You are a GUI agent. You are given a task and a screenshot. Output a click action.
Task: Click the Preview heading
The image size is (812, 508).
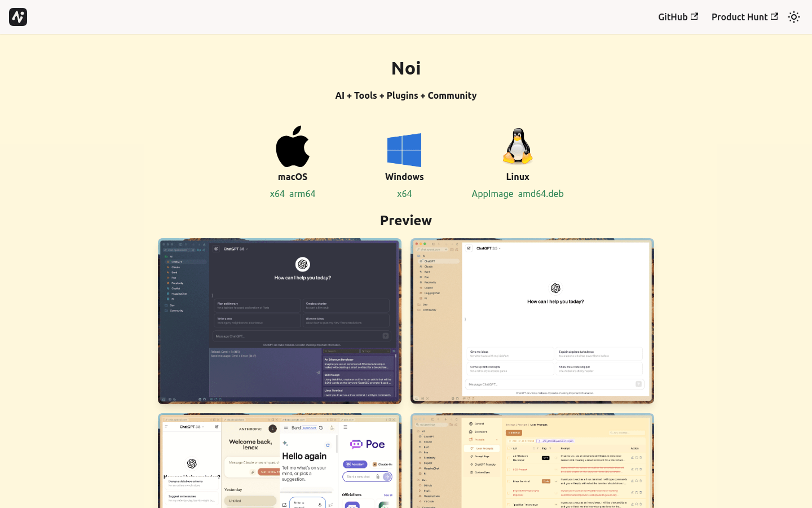point(406,221)
